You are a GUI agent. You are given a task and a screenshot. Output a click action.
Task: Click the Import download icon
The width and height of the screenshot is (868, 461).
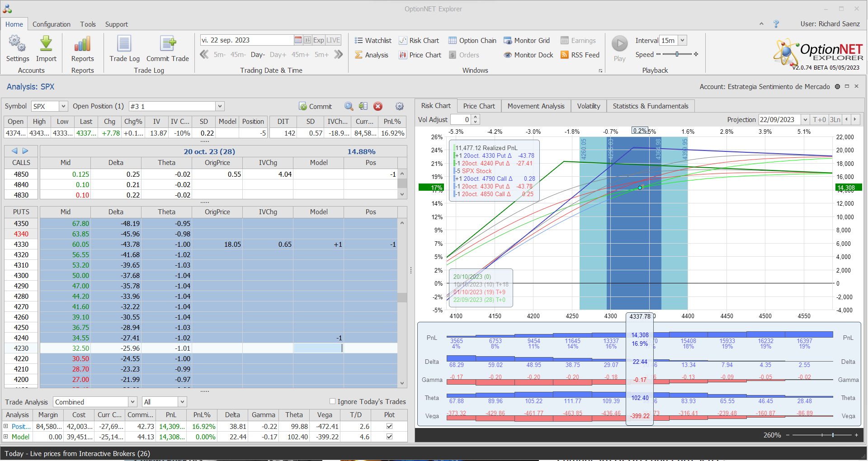46,44
